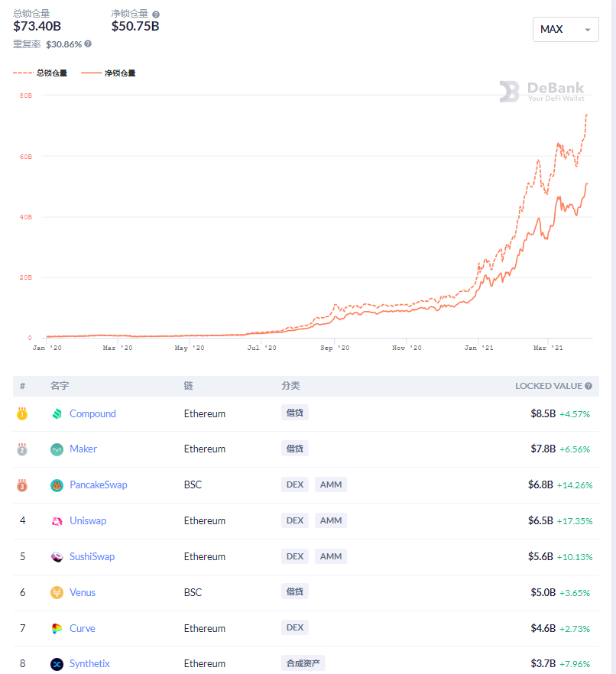Open the Maker project link
Screen dimensions: 616x674
point(83,449)
